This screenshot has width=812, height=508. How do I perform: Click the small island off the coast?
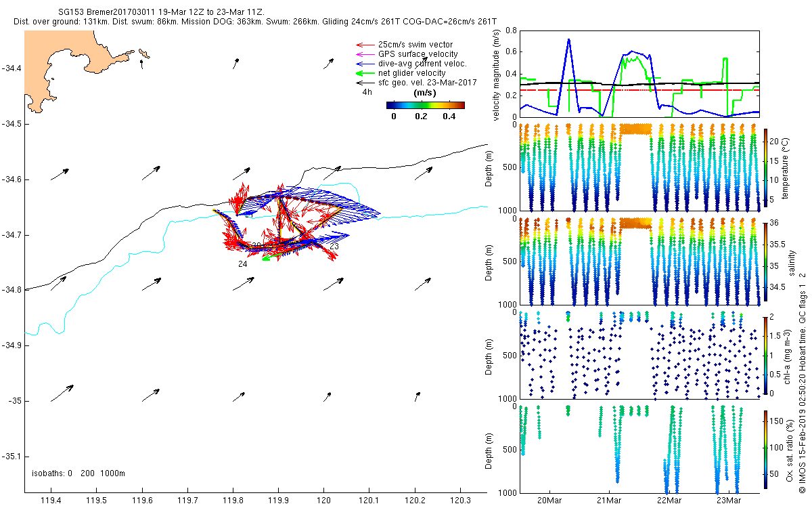coord(143,54)
